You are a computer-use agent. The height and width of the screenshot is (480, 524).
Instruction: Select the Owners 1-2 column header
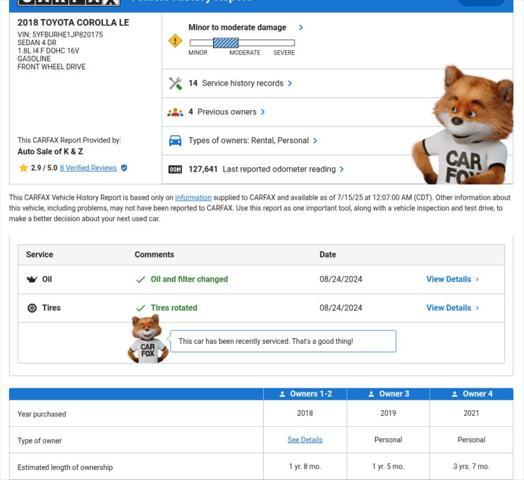pos(305,394)
